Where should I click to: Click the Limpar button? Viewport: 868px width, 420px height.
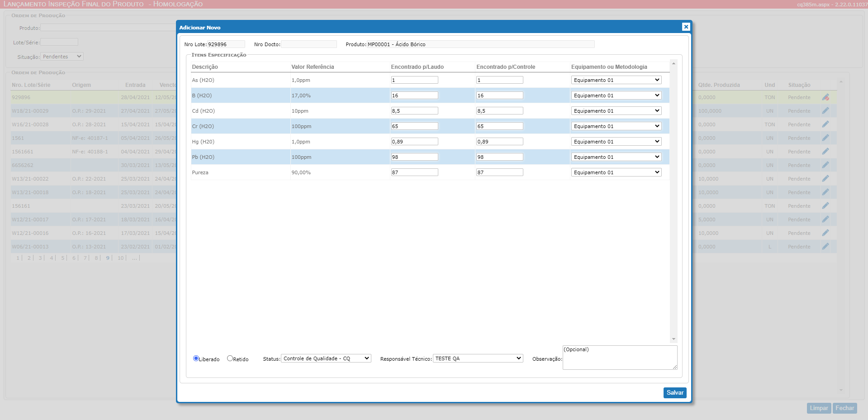[x=819, y=408]
